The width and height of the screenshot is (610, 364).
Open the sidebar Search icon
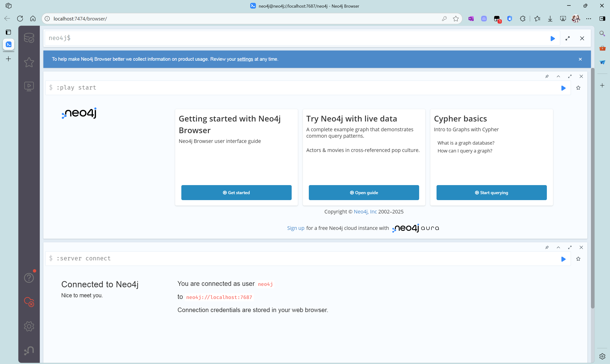pyautogui.click(x=602, y=34)
